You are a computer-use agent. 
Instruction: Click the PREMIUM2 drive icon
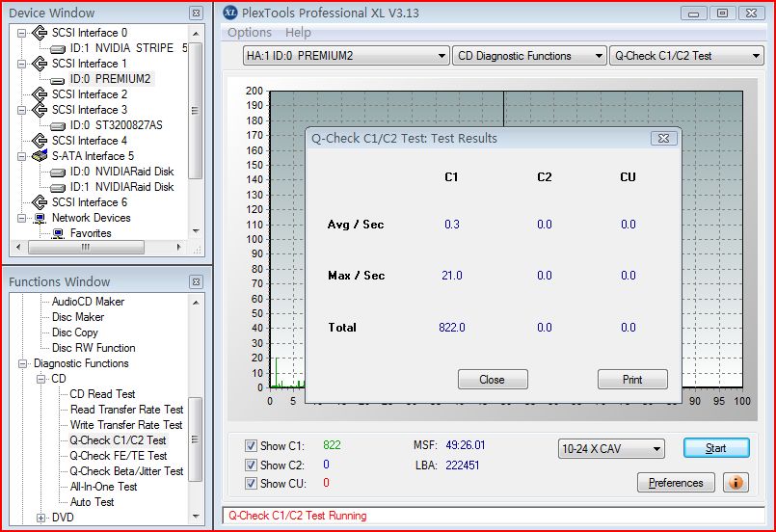(58, 80)
